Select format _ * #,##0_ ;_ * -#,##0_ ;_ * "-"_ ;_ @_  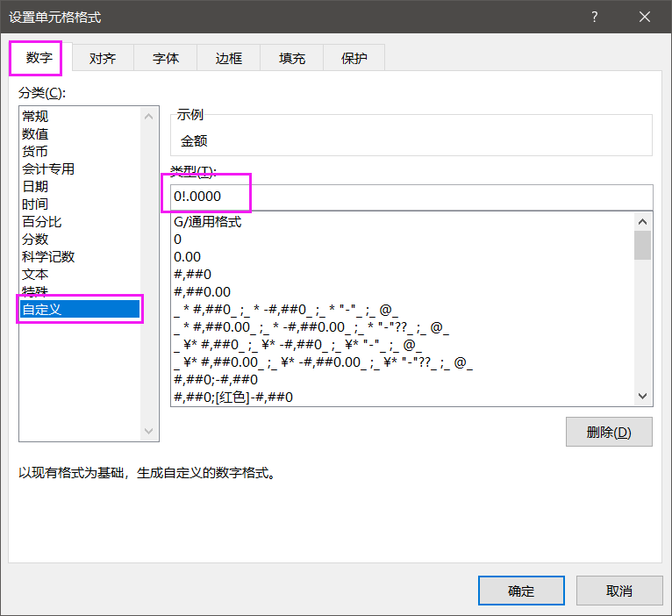click(x=403, y=310)
